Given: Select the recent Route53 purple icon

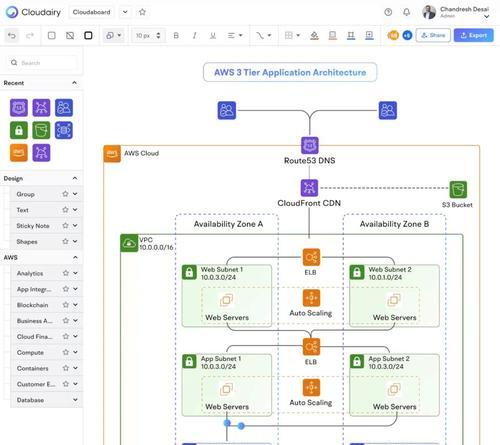Looking at the screenshot, I should click(x=19, y=108).
